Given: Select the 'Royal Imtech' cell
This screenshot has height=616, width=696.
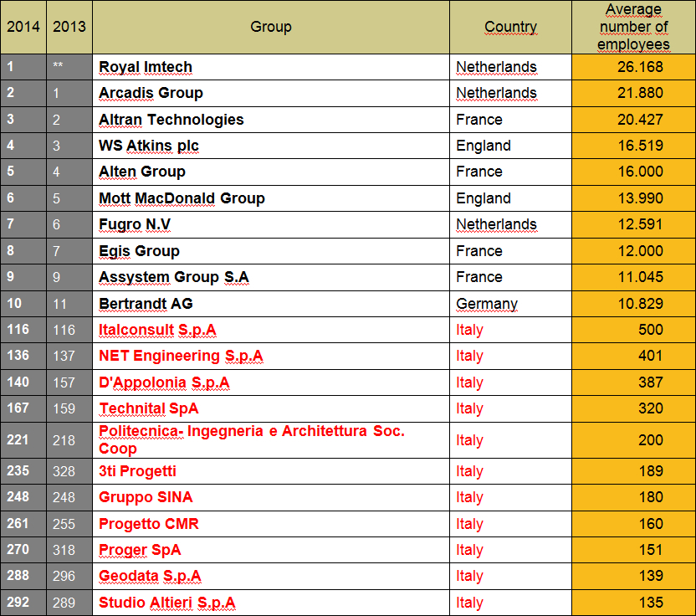Looking at the screenshot, I should point(271,67).
